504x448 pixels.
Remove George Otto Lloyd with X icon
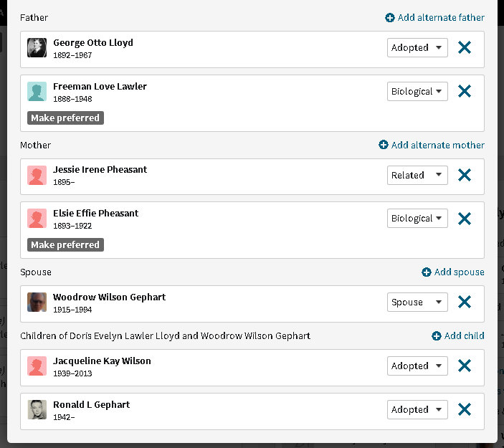tap(465, 48)
